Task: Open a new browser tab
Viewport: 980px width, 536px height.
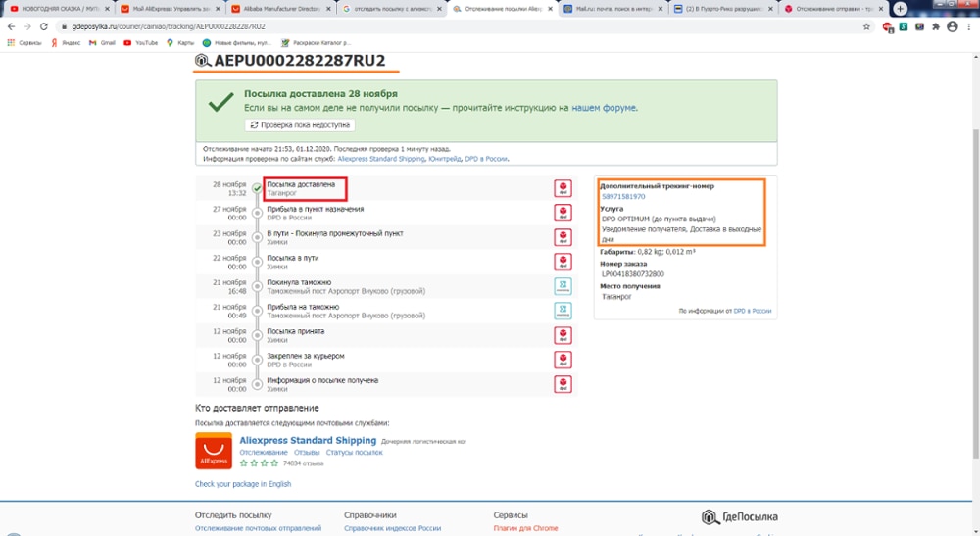Action: 900,9
